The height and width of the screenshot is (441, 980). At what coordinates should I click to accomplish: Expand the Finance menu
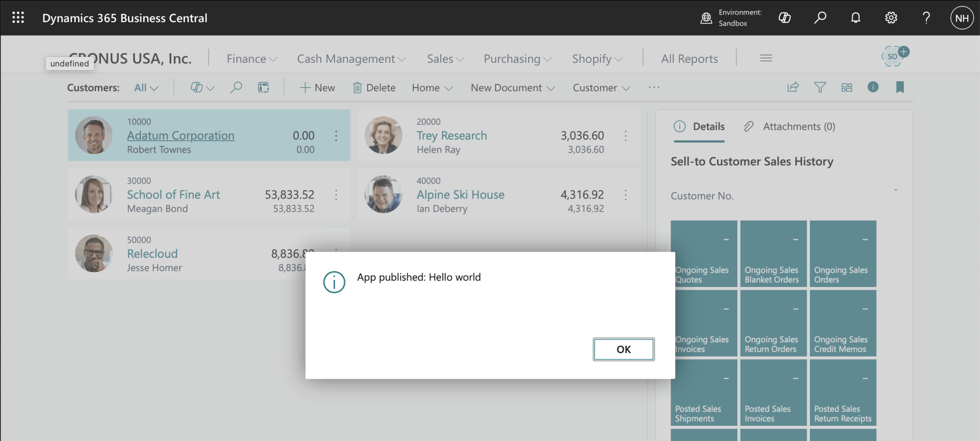click(x=252, y=59)
